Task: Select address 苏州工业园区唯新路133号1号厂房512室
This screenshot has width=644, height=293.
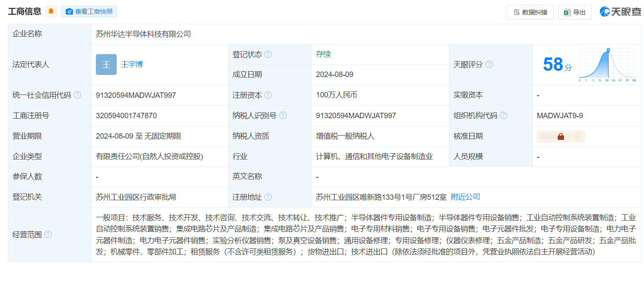Action: click(x=381, y=197)
